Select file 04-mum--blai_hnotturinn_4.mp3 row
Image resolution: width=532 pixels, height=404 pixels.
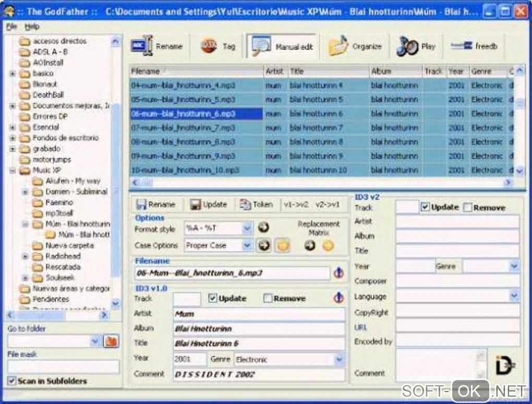click(322, 85)
